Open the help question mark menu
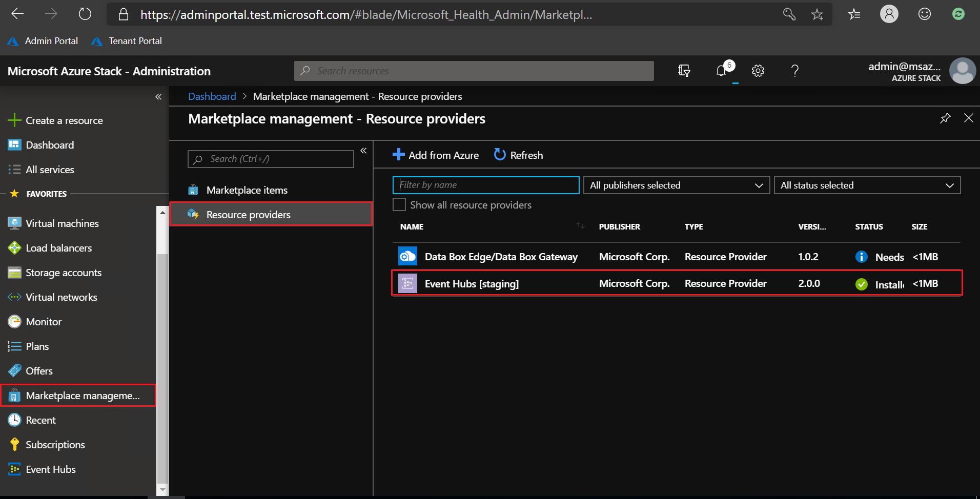 coord(794,71)
